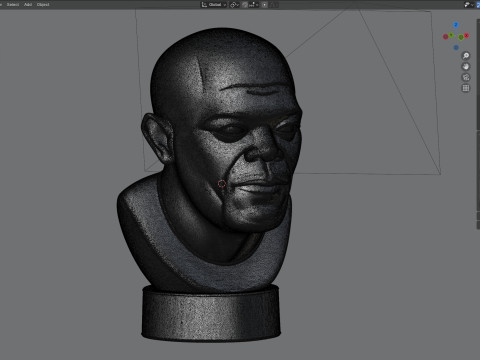Toggle the camera view icon

466,77
